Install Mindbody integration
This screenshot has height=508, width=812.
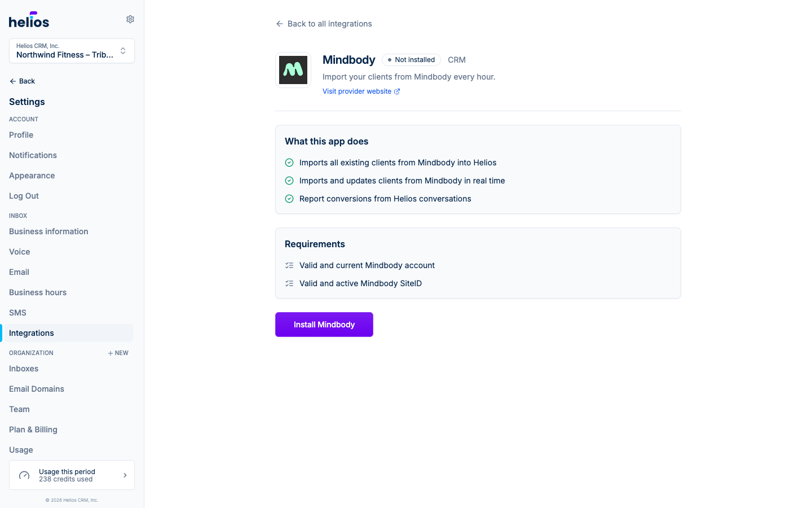point(324,325)
